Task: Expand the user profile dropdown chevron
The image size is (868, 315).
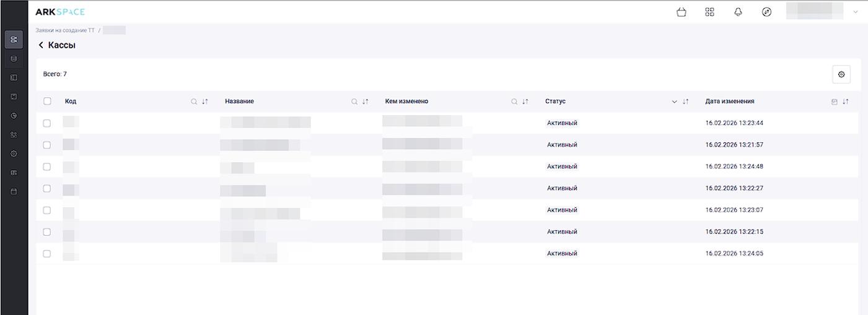Action: (x=856, y=12)
